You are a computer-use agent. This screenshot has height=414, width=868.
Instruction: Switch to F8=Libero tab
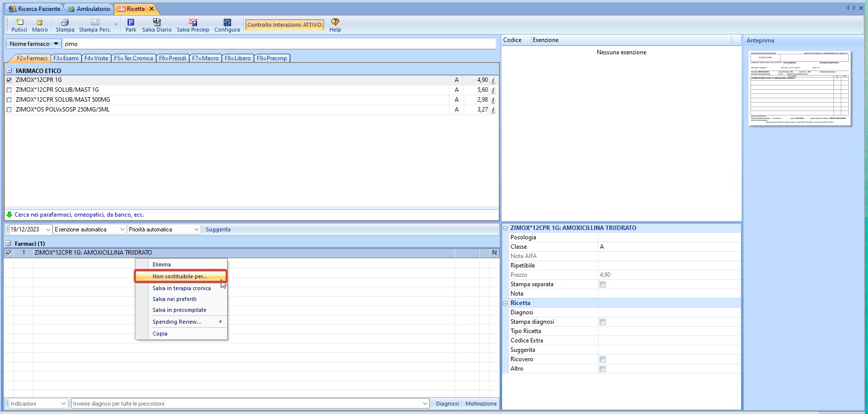pos(237,58)
